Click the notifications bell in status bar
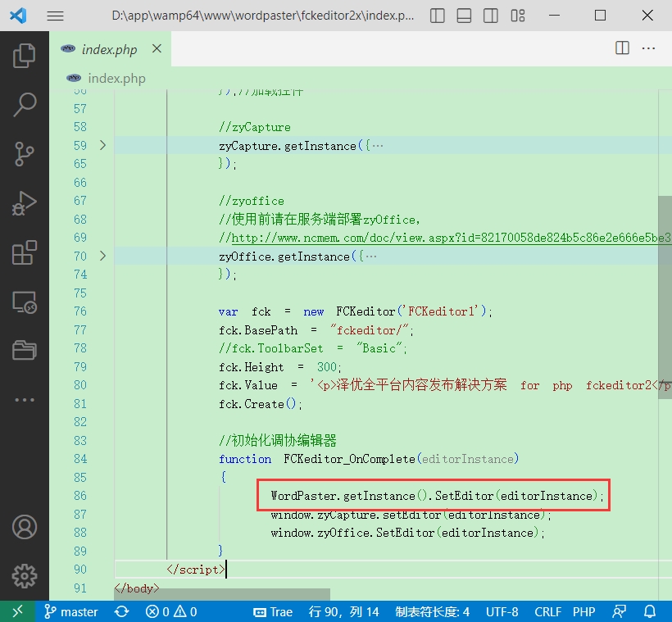Image resolution: width=672 pixels, height=622 pixels. [x=650, y=611]
